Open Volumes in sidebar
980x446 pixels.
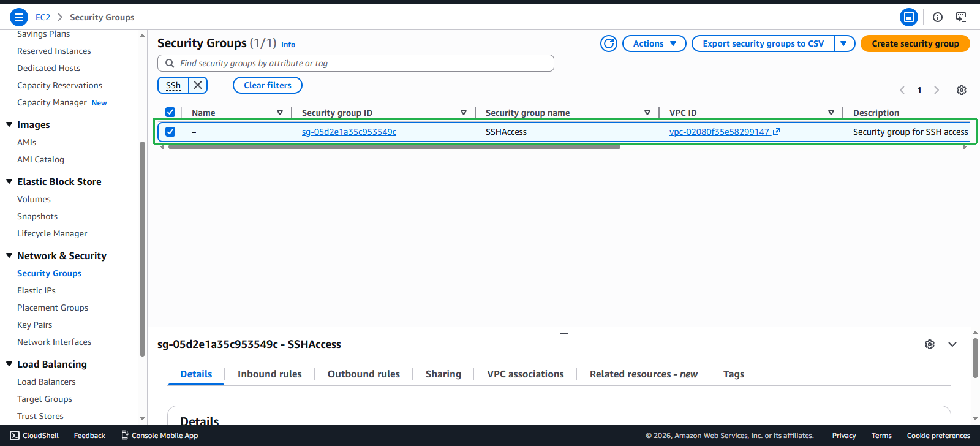coord(34,199)
